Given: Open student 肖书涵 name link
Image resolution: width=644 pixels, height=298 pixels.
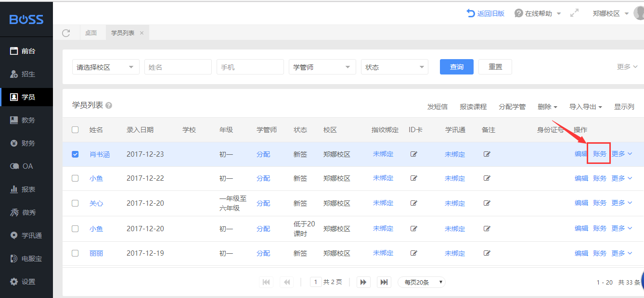Looking at the screenshot, I should (x=100, y=154).
